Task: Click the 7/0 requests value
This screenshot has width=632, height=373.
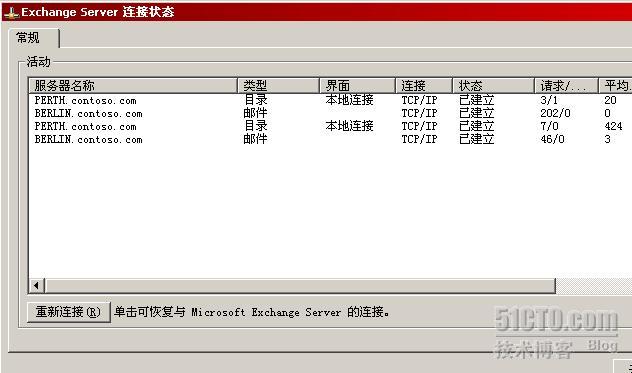Action: 549,126
